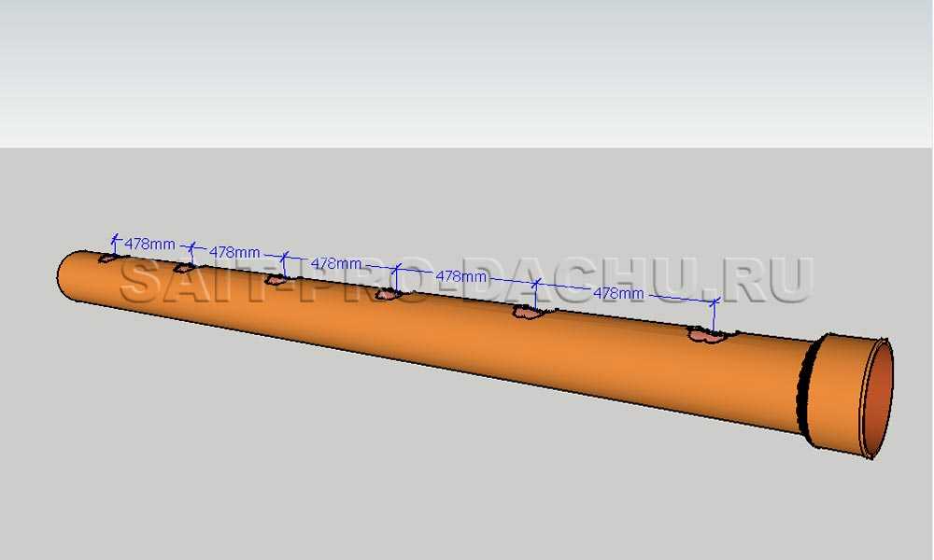This screenshot has width=934, height=560.
Task: Select the fourth hole from the plain end
Action: tap(389, 295)
